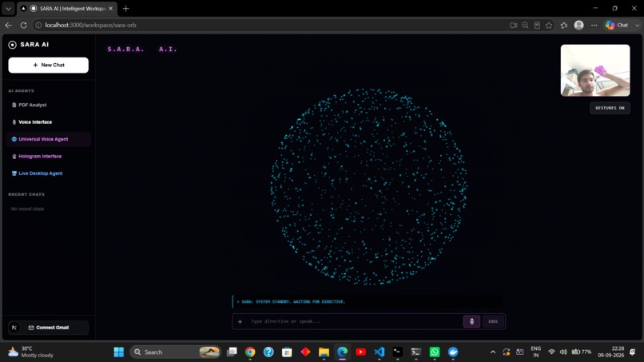Viewport: 644px width, 362px height.
Task: Open the browser profile avatar
Action: coord(579,25)
